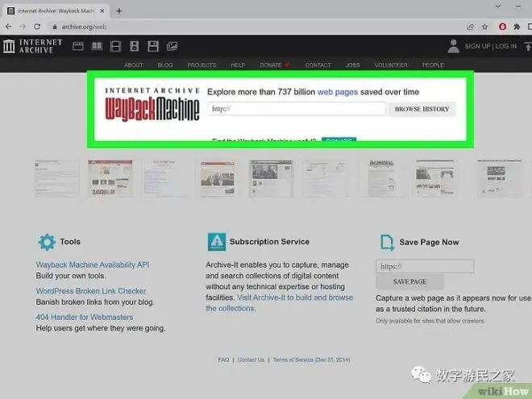Image resolution: width=532 pixels, height=399 pixels.
Task: Open the PEOPLE menu item
Action: click(x=433, y=64)
